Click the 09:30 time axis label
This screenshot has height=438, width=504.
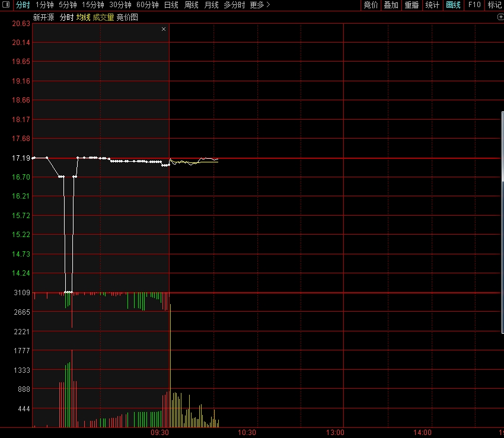(160, 433)
